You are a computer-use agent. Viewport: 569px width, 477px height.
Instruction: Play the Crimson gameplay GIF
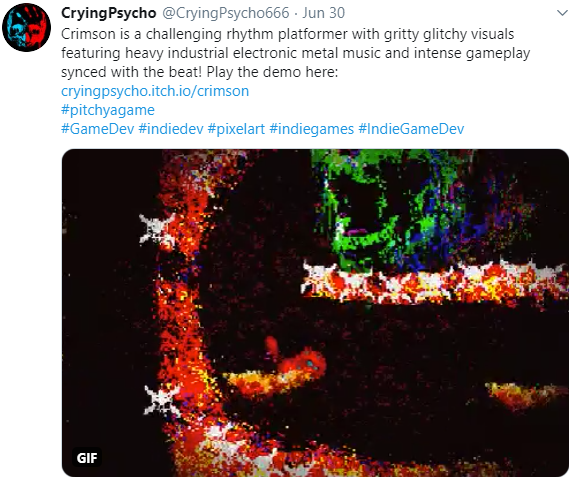315,313
